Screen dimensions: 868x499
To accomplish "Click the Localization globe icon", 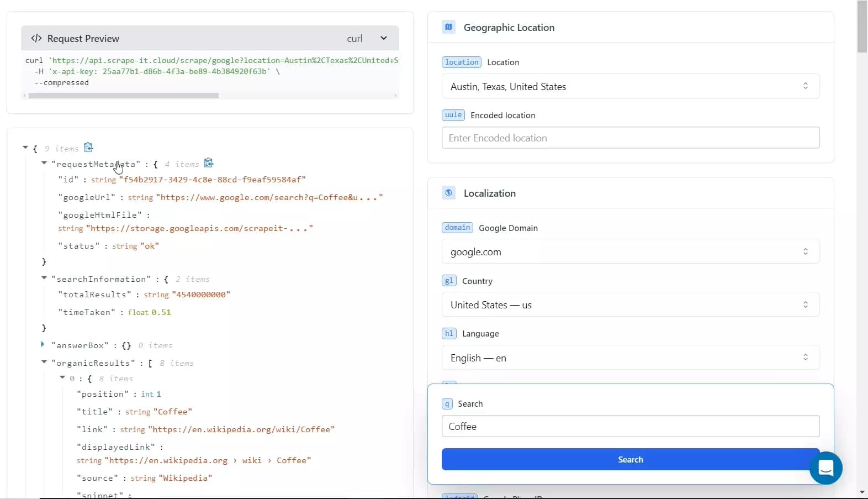I will pyautogui.click(x=449, y=193).
